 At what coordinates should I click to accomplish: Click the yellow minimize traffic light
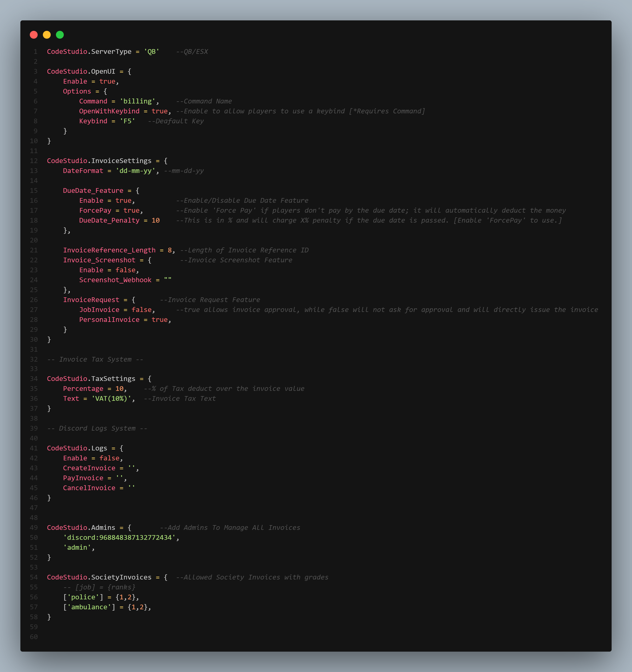click(47, 34)
